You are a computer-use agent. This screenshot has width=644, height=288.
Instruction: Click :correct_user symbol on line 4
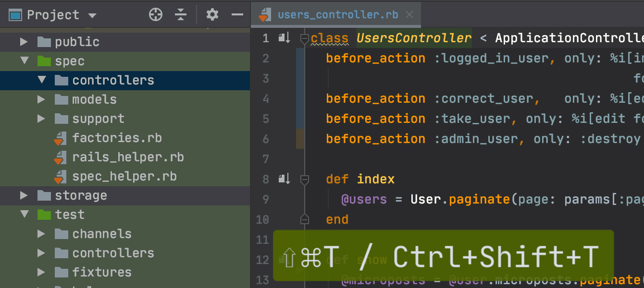tap(484, 98)
